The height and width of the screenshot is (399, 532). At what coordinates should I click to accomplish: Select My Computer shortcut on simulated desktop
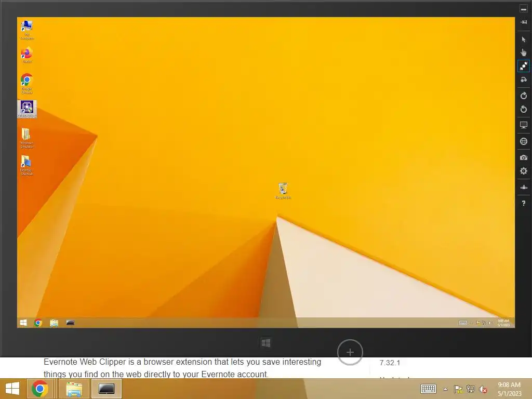[x=27, y=30]
